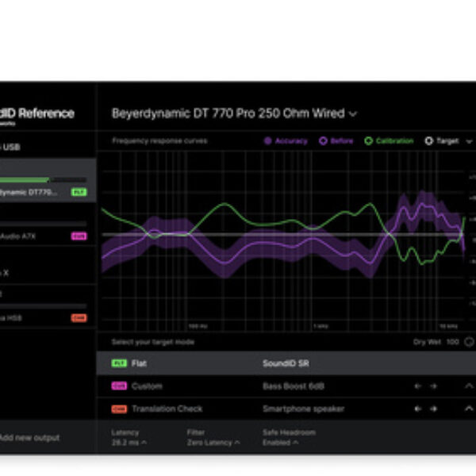Click the pink badge on the A7X output
The height and width of the screenshot is (476, 476).
[79, 236]
